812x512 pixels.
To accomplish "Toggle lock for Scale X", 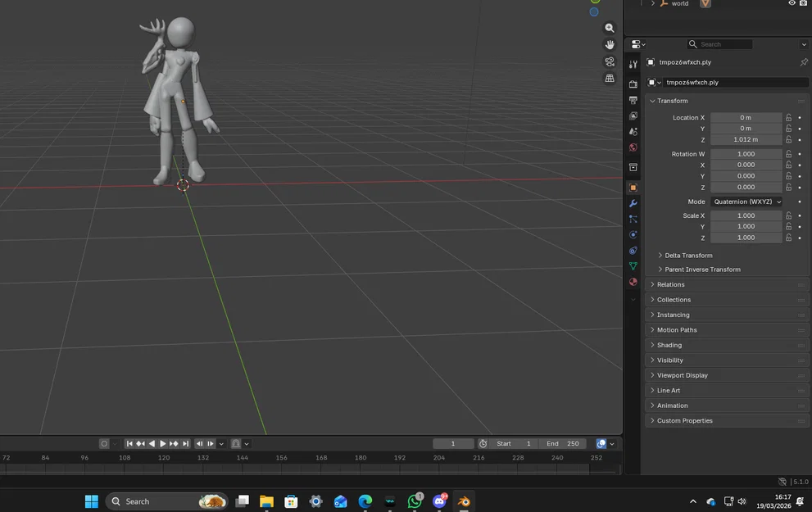I will click(789, 215).
